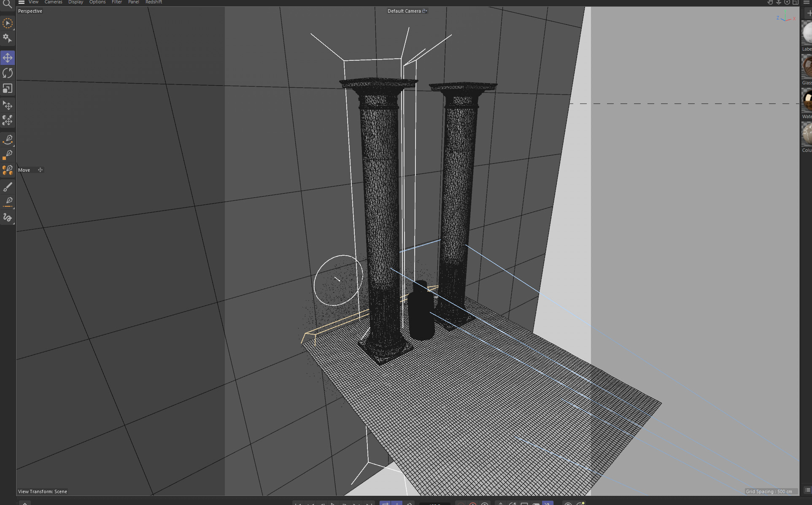Click the Default Camera label

(404, 11)
